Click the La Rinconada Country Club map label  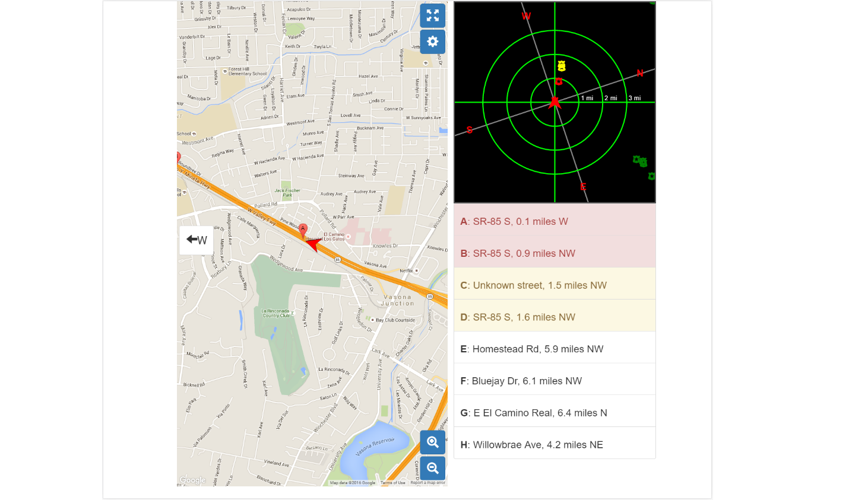pos(276,313)
